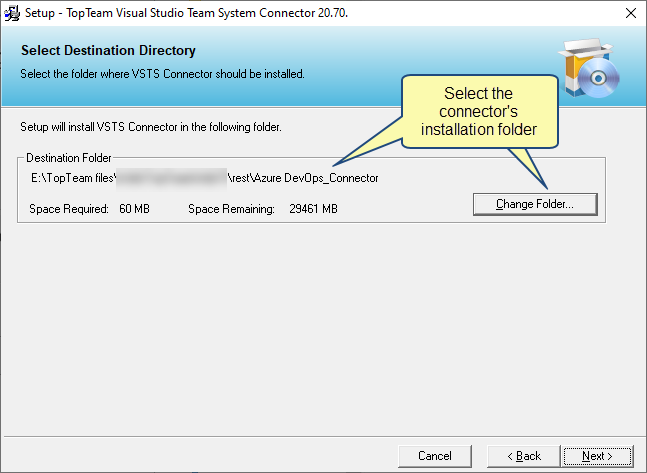Proceed with the Next > button
The image size is (647, 473).
point(598,456)
